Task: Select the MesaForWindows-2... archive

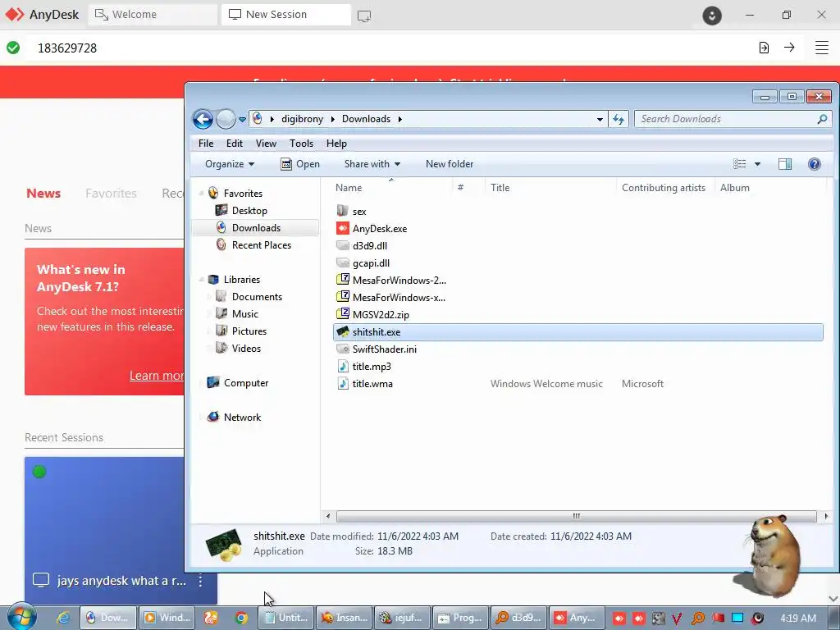Action: pos(399,280)
